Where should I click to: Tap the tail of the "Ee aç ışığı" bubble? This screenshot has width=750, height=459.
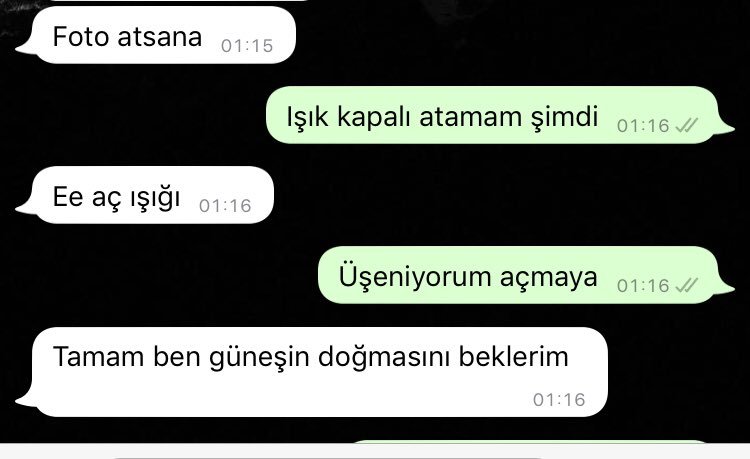click(x=25, y=208)
